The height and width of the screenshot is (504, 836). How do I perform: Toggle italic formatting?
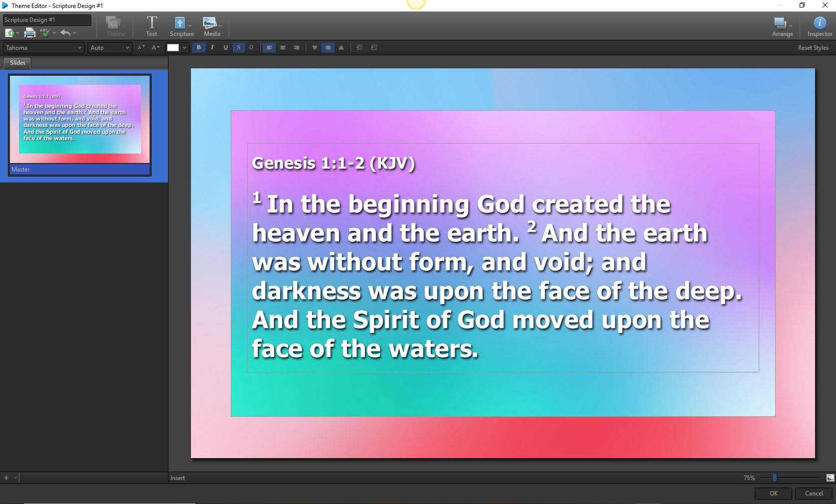[212, 47]
